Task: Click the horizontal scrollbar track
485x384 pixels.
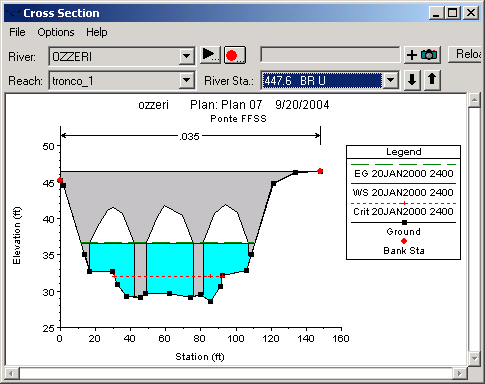Action: (x=236, y=373)
